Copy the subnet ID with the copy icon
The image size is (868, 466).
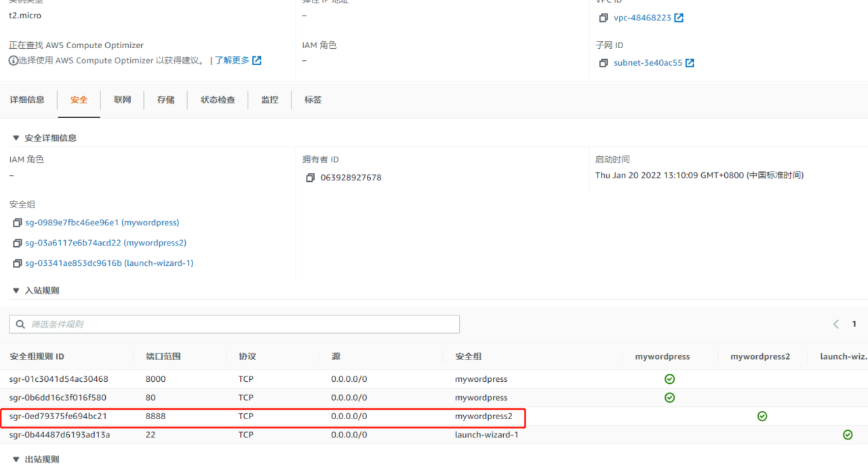point(604,62)
